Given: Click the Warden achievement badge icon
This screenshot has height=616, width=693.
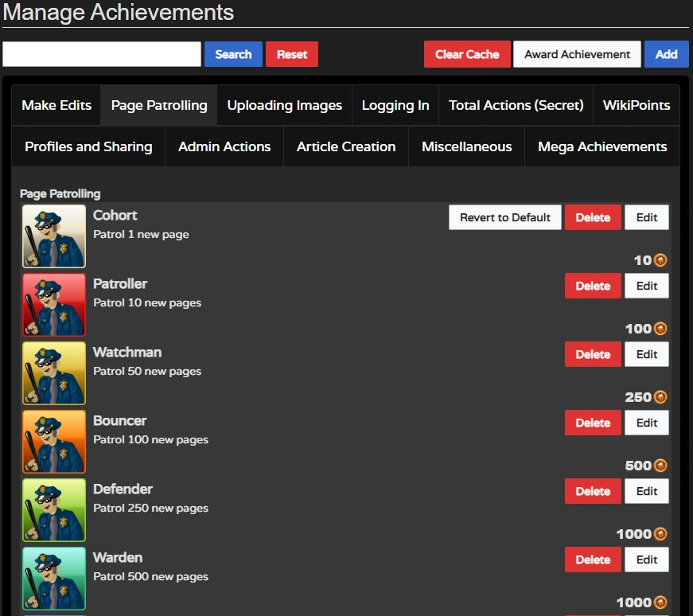Looking at the screenshot, I should (x=53, y=578).
